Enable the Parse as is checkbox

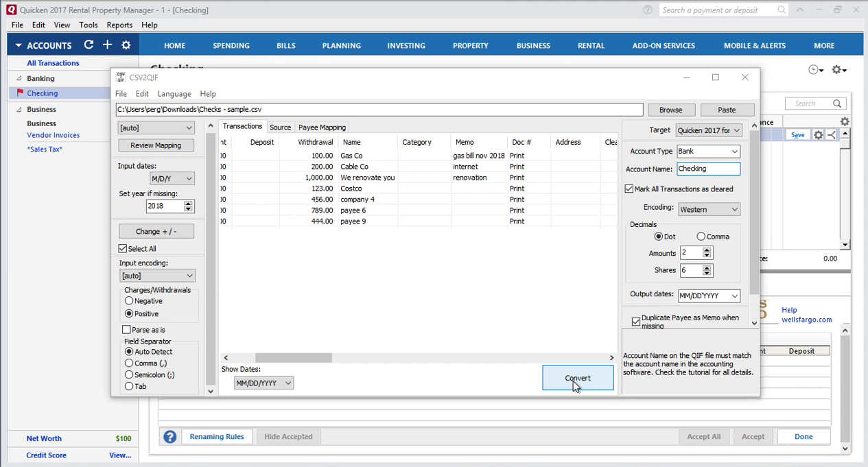(x=126, y=330)
